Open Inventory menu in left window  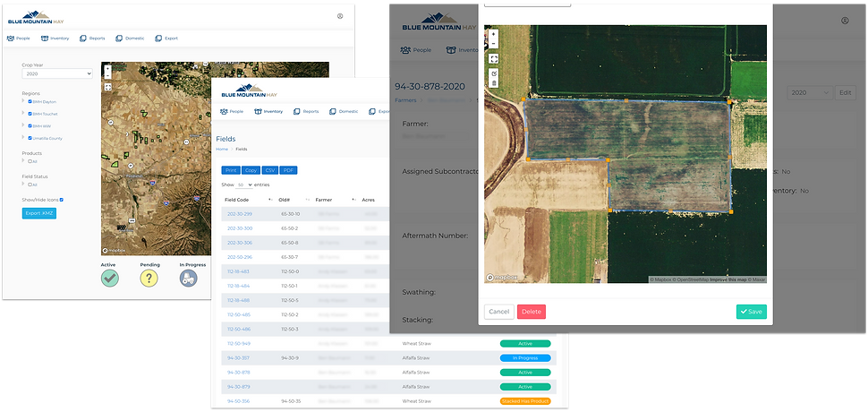(55, 39)
